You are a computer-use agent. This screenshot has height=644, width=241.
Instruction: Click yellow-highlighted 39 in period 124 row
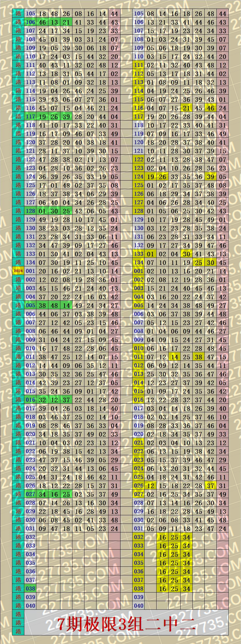pos(211,177)
